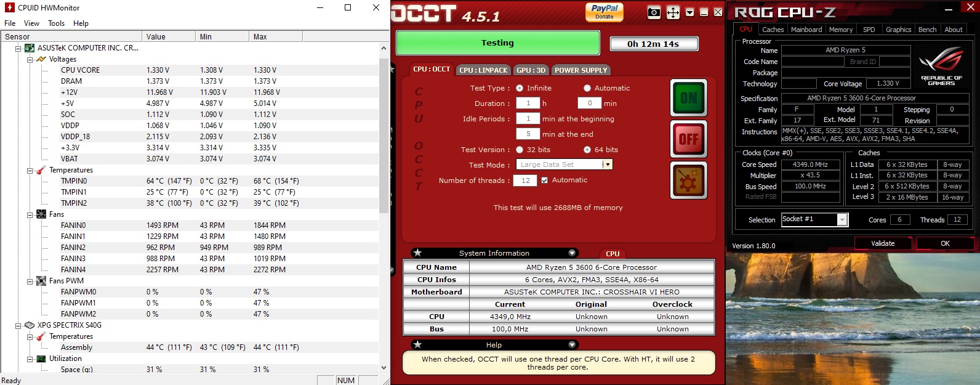Collapse the Voltages tree node
The height and width of the screenshot is (385, 980).
pyautogui.click(x=30, y=59)
